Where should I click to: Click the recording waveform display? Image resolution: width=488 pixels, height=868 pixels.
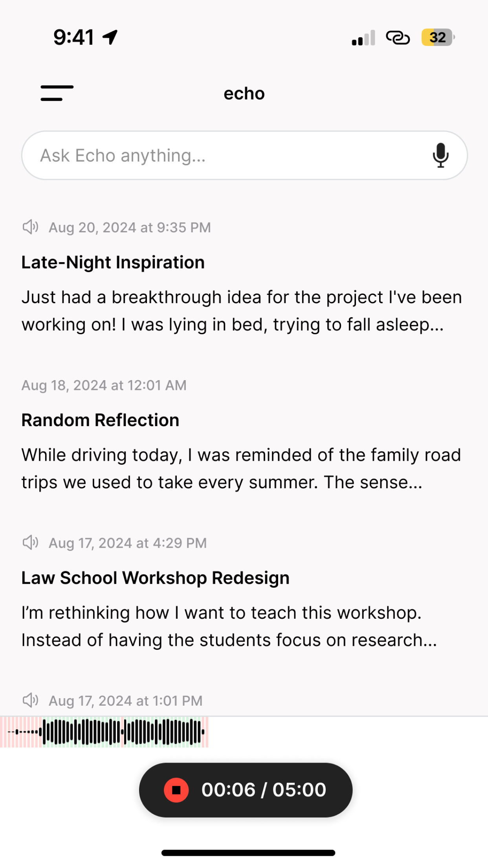pyautogui.click(x=104, y=732)
